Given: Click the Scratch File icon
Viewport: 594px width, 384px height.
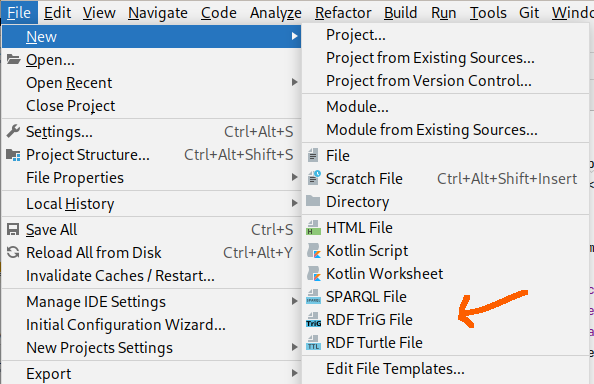Looking at the screenshot, I should [314, 178].
